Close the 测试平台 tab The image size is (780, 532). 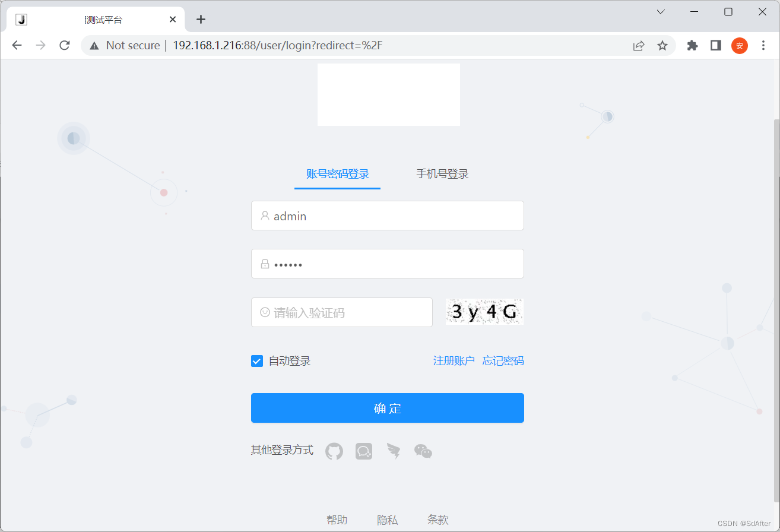coord(173,19)
